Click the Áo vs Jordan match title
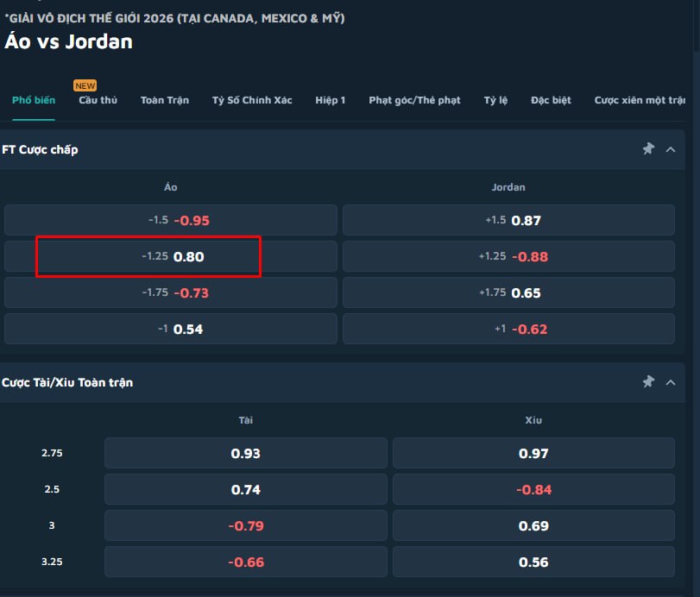This screenshot has height=597, width=700. (x=68, y=41)
